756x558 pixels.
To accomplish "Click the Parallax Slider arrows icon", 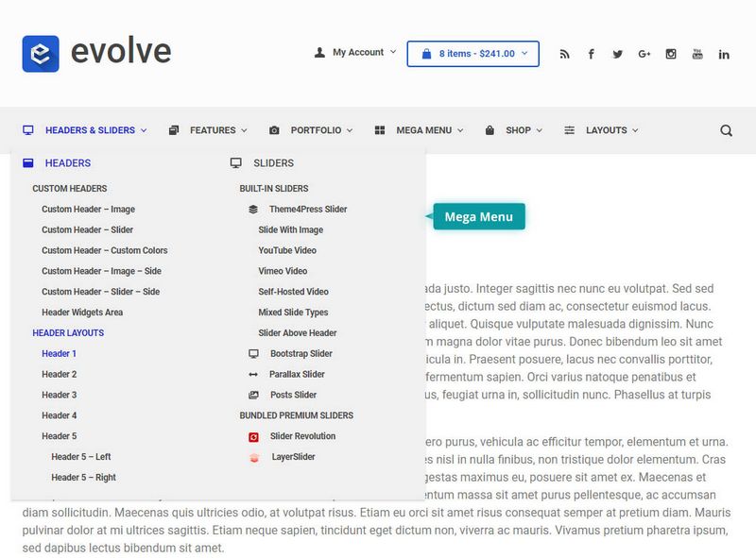I will (253, 375).
